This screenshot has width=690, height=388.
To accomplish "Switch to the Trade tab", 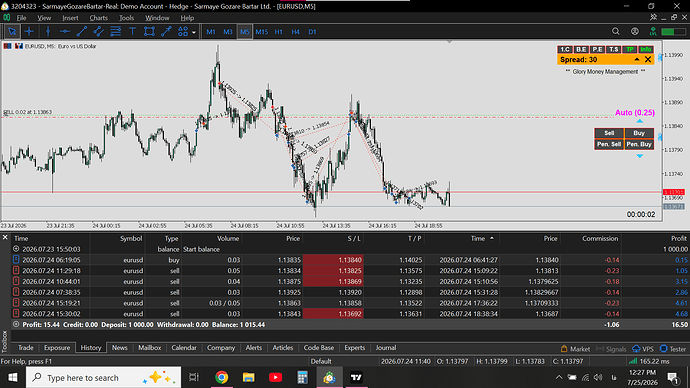I will [26, 348].
